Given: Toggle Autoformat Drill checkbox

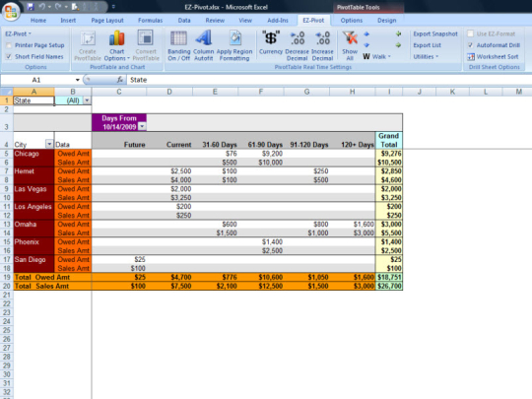Looking at the screenshot, I should (470, 45).
